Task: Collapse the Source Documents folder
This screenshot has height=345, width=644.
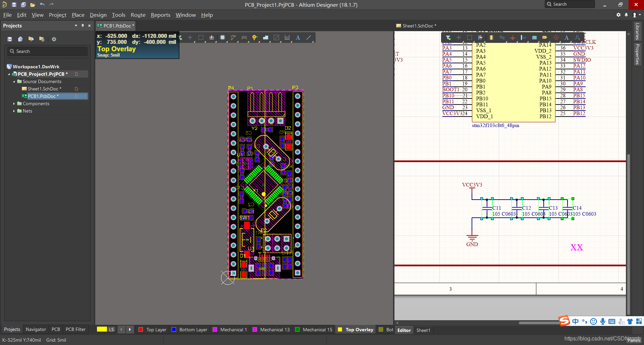Action: point(14,81)
